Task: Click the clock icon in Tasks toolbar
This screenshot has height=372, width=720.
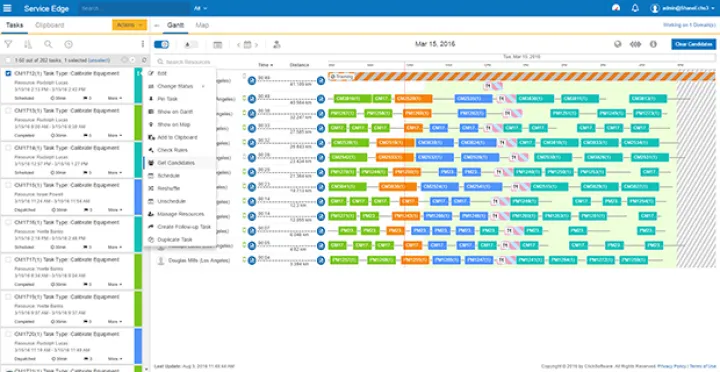Action: pos(68,44)
